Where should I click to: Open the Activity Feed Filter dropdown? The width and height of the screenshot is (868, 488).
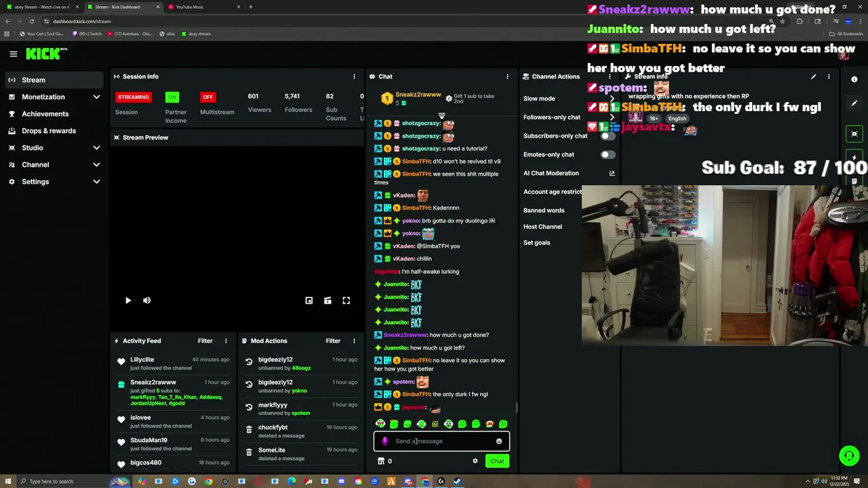[205, 341]
